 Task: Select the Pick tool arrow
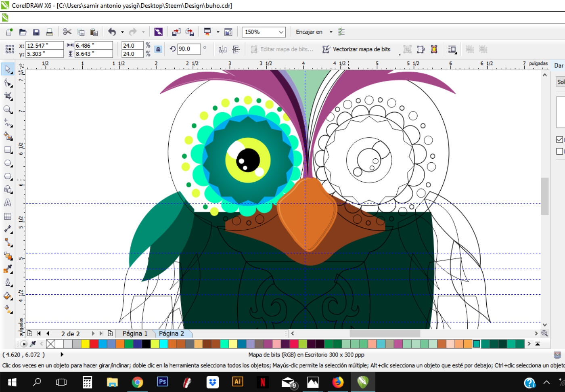tap(8, 69)
